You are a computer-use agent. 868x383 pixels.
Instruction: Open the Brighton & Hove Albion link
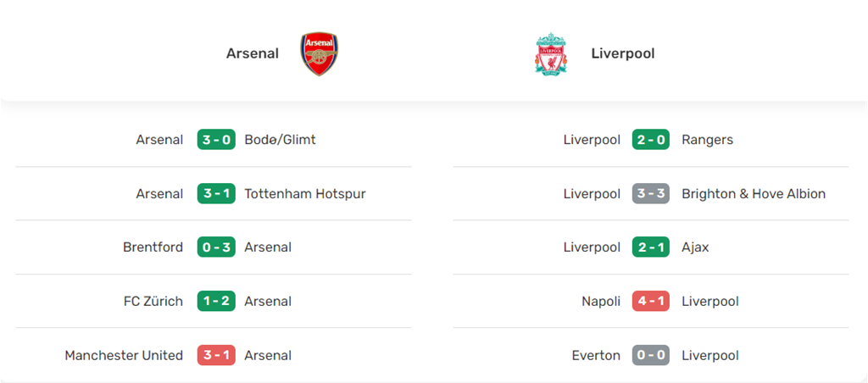754,194
